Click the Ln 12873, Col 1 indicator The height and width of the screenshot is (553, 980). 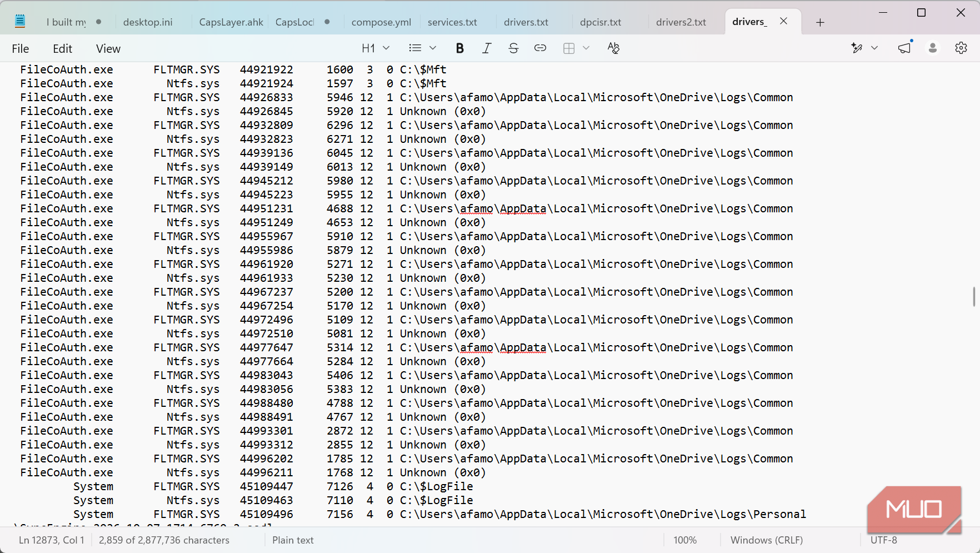[x=52, y=540]
